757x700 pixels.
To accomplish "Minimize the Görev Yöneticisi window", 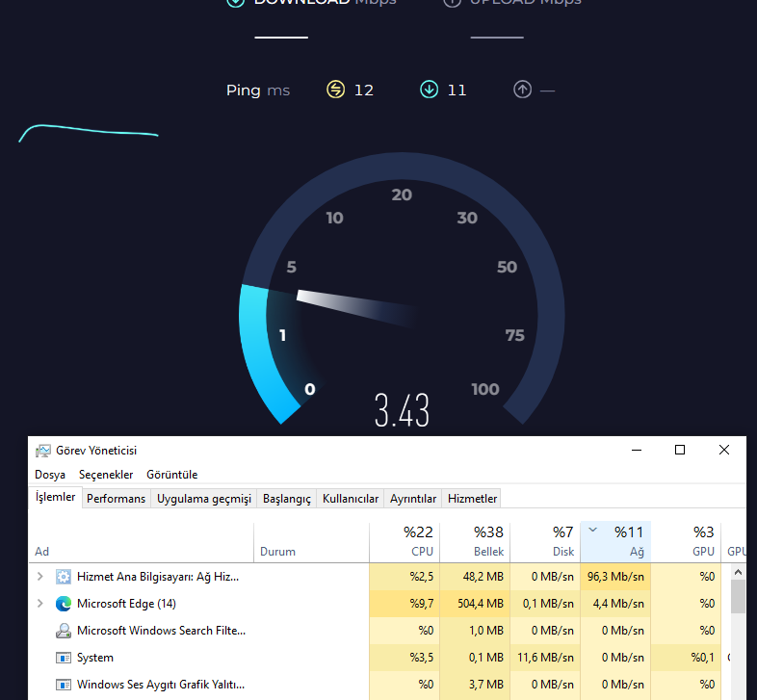I will click(637, 450).
